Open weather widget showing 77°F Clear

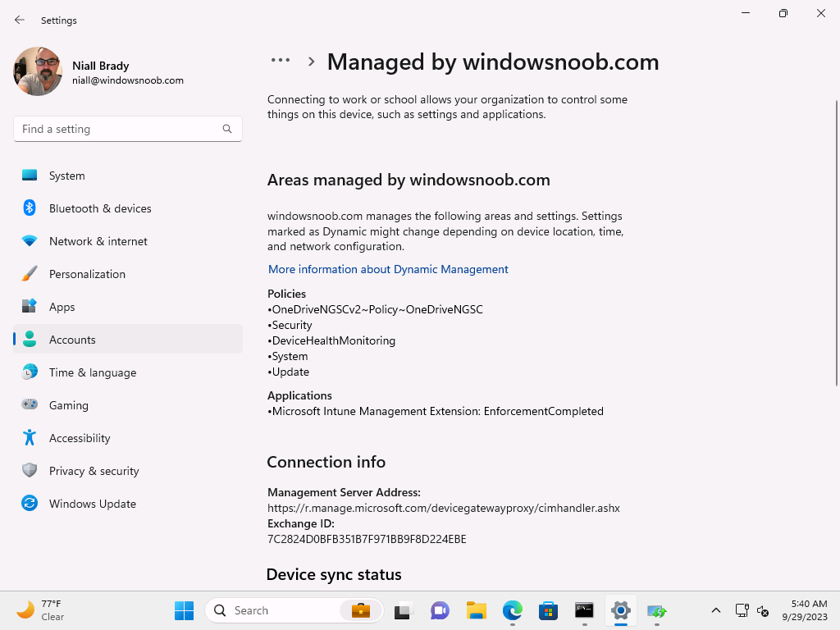(x=40, y=610)
